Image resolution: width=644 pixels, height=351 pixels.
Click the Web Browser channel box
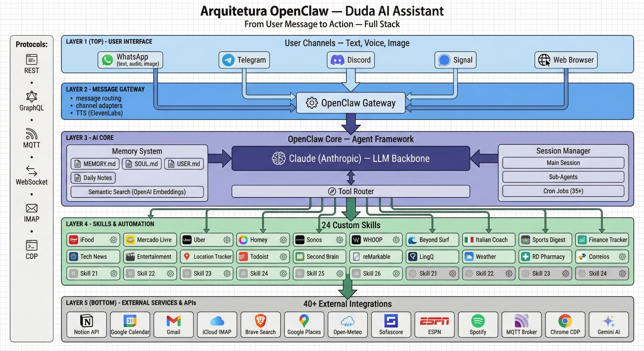point(566,60)
